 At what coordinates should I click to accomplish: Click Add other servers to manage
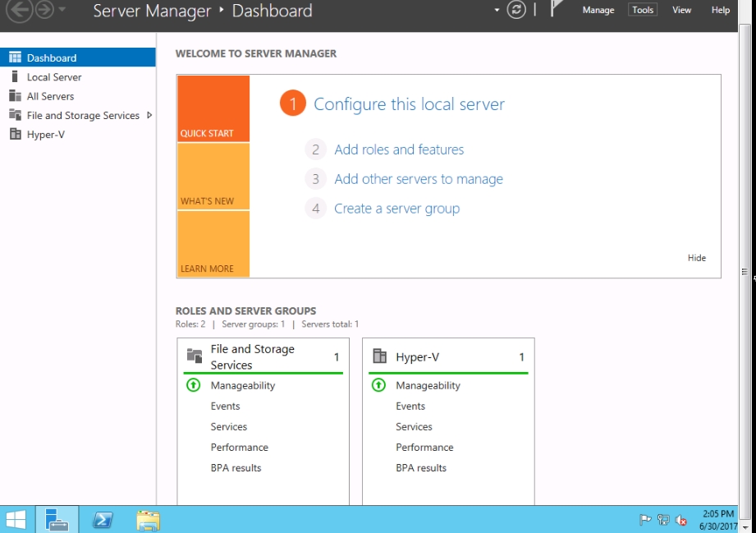[419, 179]
